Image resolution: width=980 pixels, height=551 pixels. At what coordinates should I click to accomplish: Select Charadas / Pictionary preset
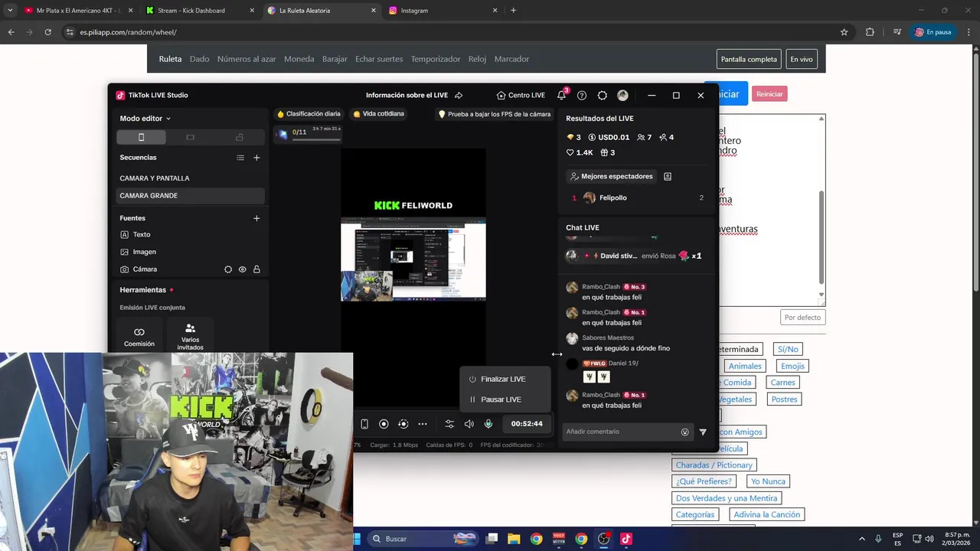pyautogui.click(x=714, y=465)
